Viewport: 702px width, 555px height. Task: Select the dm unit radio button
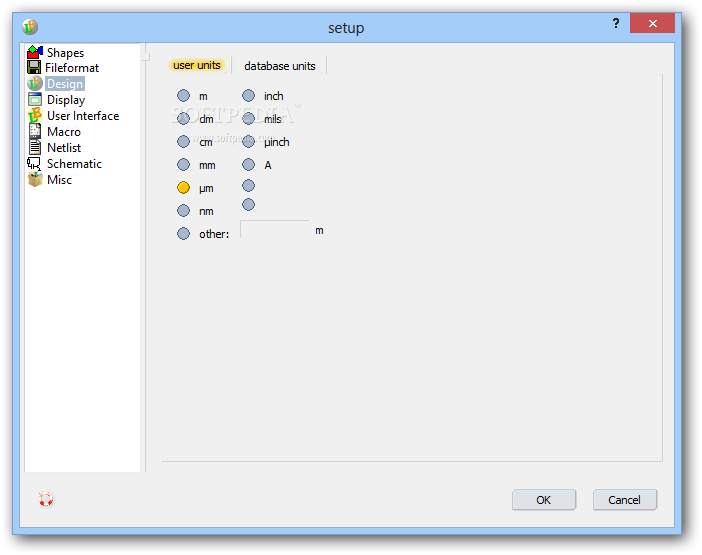point(183,119)
